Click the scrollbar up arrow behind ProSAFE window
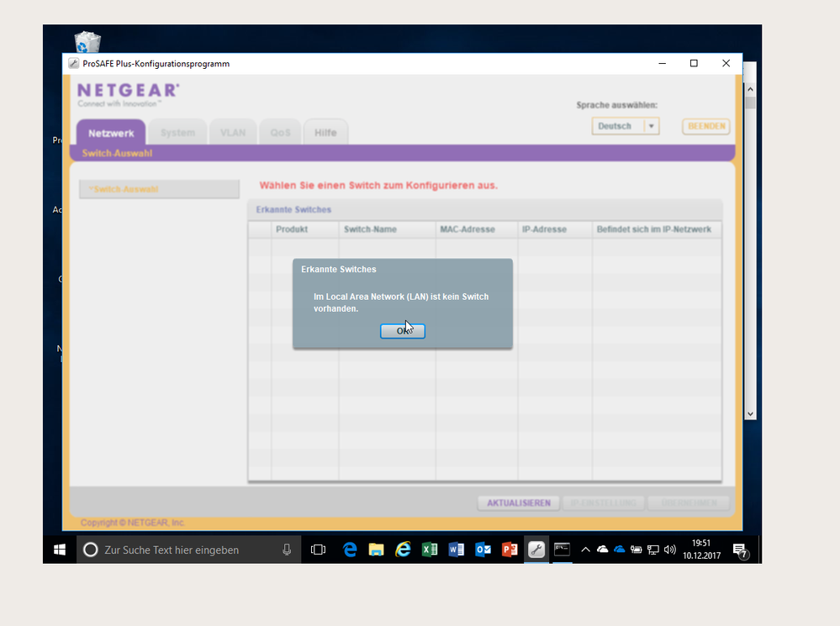This screenshot has width=840, height=626. coord(750,89)
